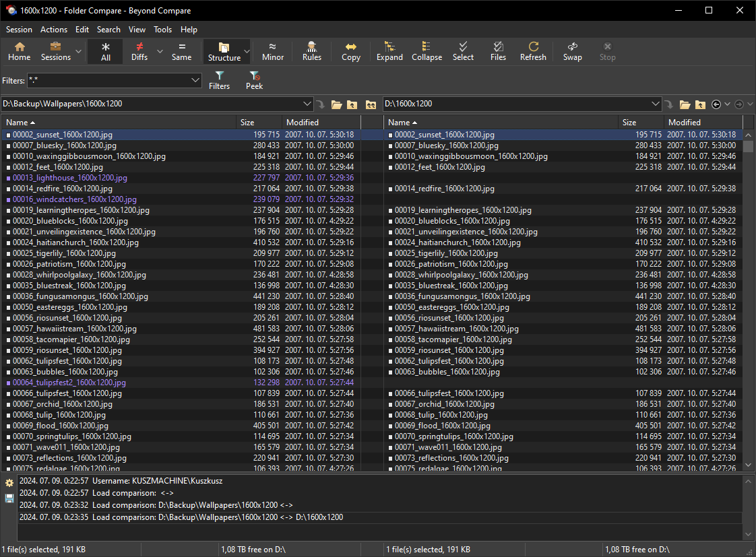Toggle the Same files filter
The image size is (756, 557).
tap(181, 52)
